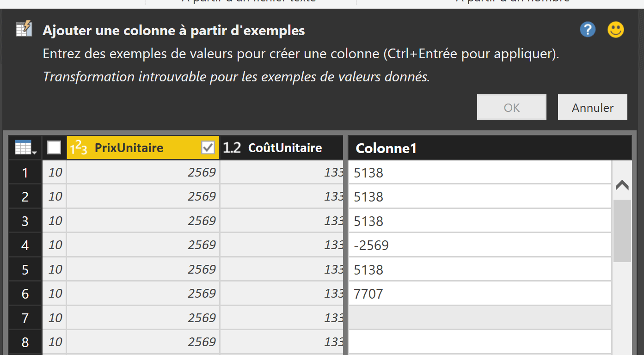
Task: Click the Colonne1 cell containing 7707
Action: point(479,294)
